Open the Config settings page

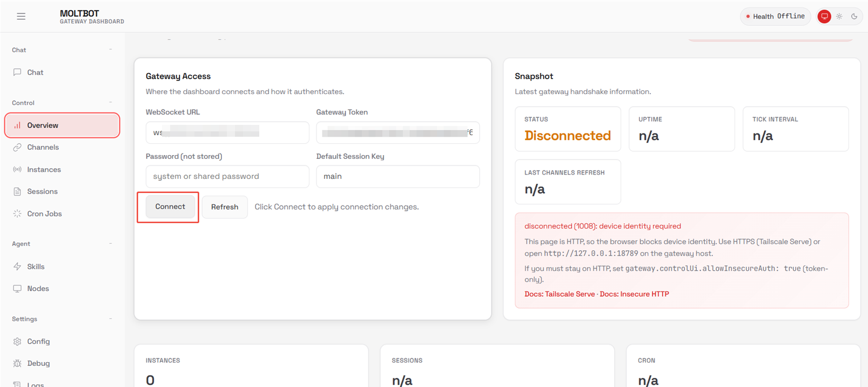coord(38,342)
